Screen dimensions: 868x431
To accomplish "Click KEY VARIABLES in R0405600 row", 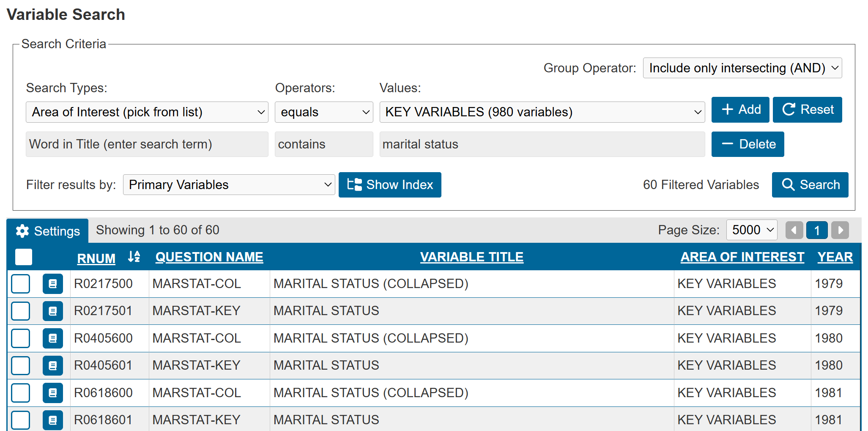I will pyautogui.click(x=727, y=338).
